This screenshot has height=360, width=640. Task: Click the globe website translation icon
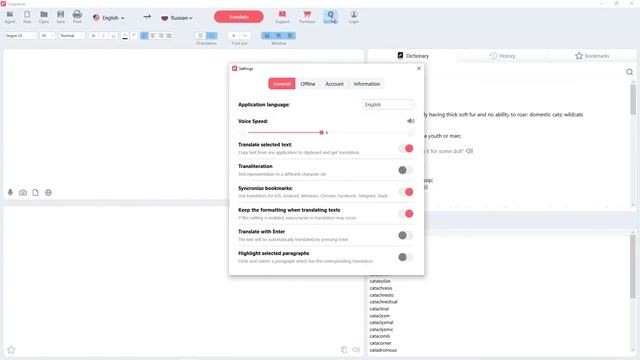pos(48,192)
